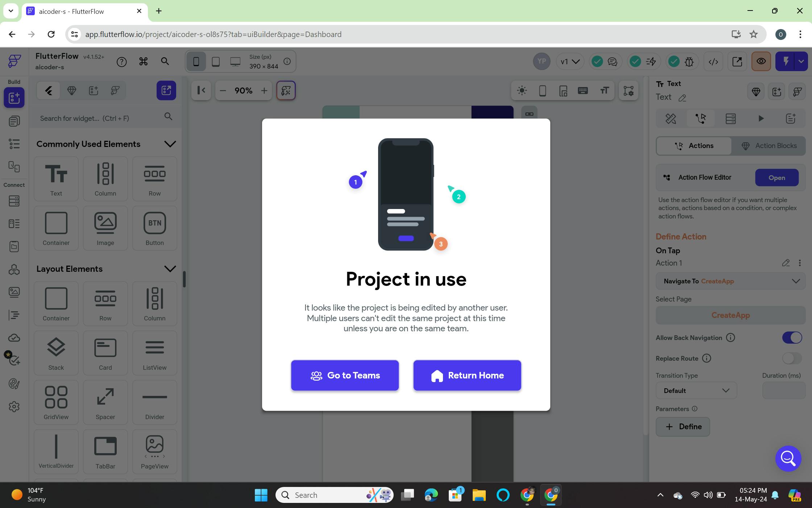
Task: Open backend query tab icon
Action: (x=730, y=118)
